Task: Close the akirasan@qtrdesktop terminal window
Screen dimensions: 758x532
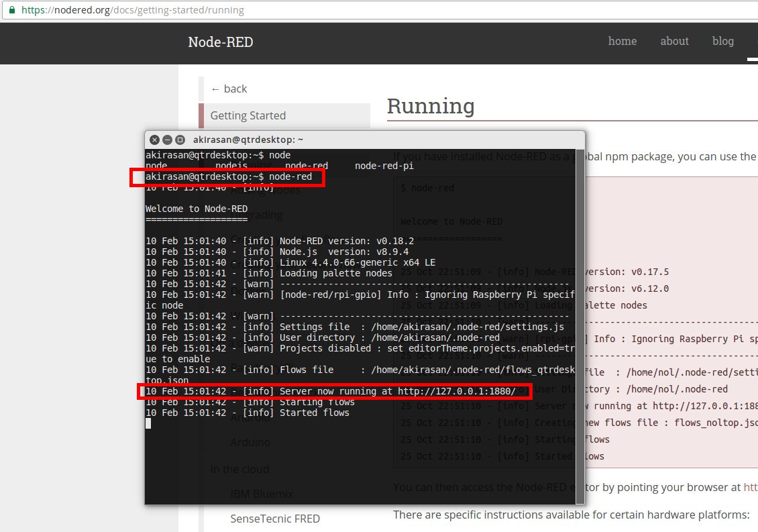Action: pos(155,140)
